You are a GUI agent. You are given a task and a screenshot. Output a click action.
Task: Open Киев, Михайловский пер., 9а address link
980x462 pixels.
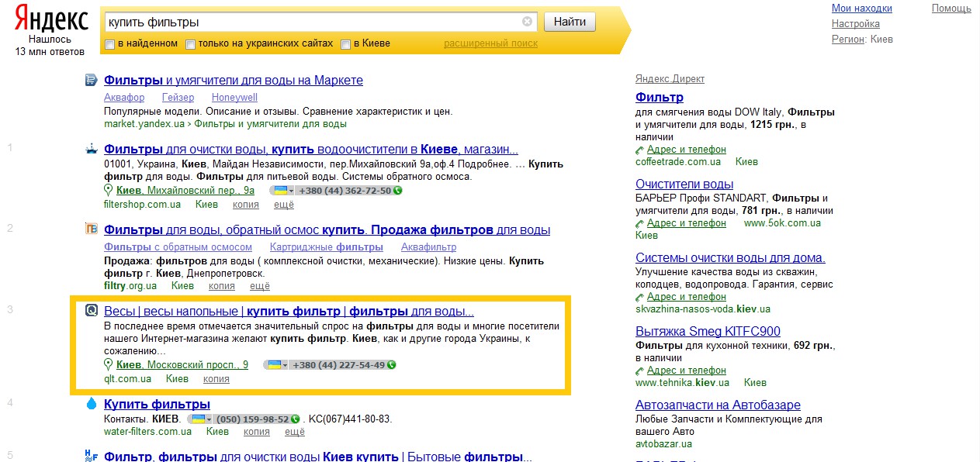[185, 191]
